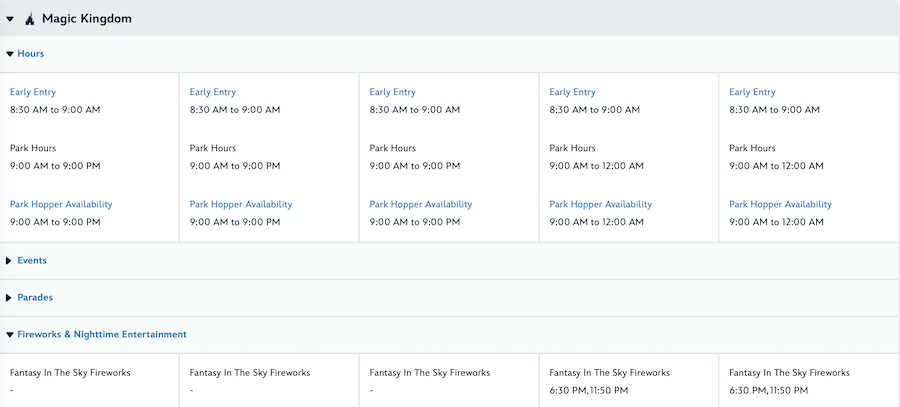Viewport: 900px width, 407px height.
Task: Click Park Hopper Availability in fifth column
Action: tap(781, 204)
